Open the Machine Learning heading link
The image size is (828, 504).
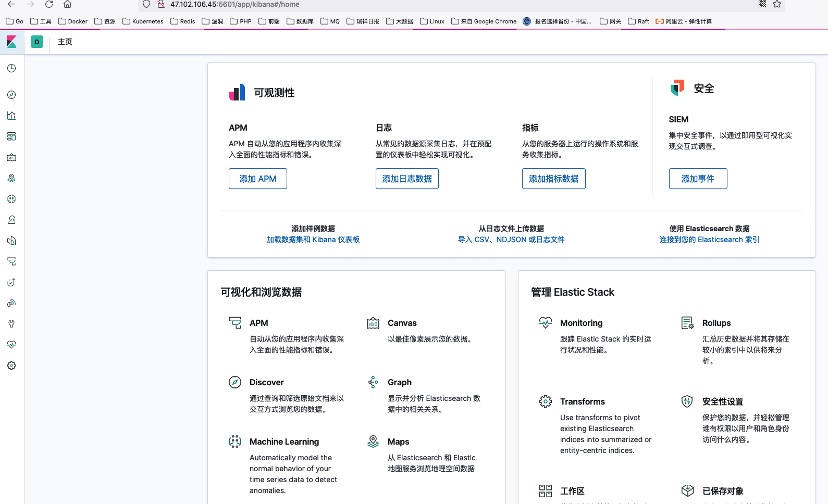(285, 442)
